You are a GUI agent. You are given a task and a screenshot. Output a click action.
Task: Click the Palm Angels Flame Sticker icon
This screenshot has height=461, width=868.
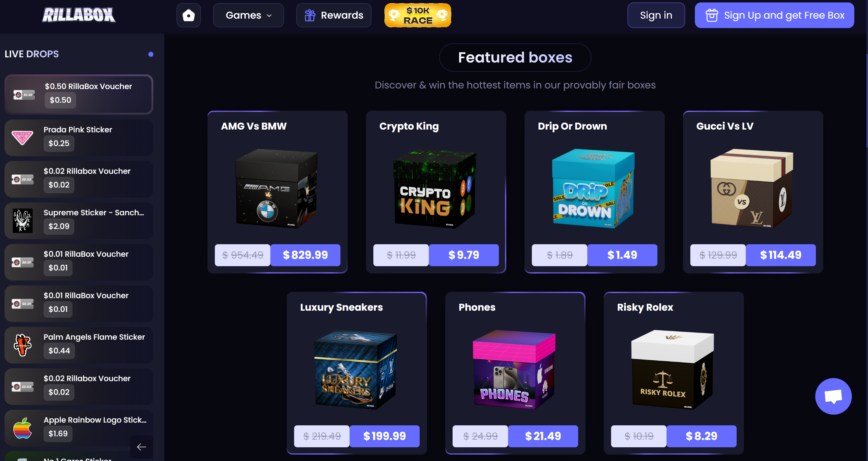point(23,345)
